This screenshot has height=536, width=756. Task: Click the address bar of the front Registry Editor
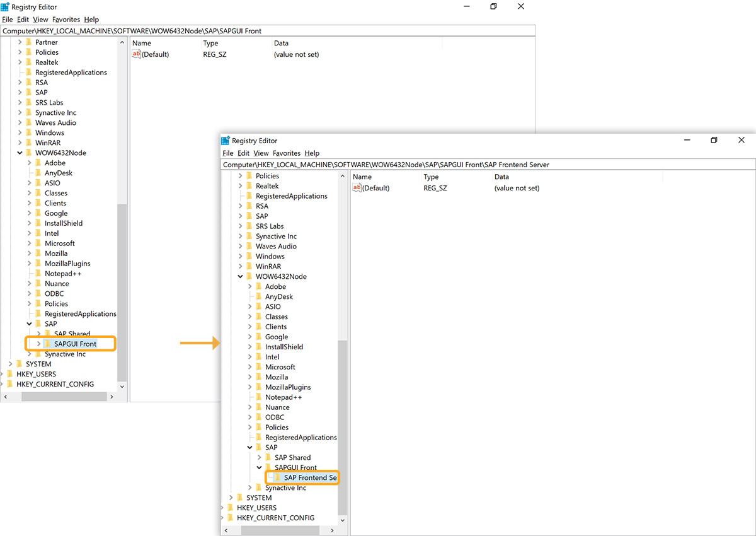(488, 165)
